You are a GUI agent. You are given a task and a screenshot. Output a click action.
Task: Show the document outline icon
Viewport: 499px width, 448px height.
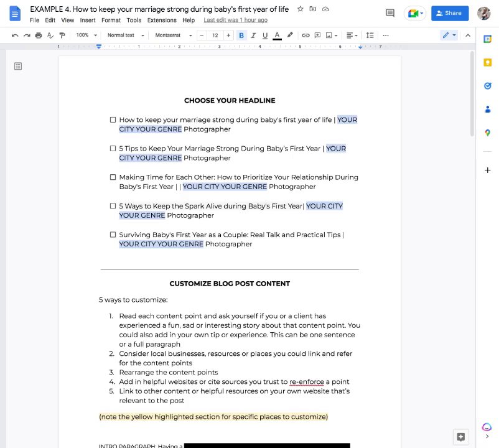(x=18, y=66)
